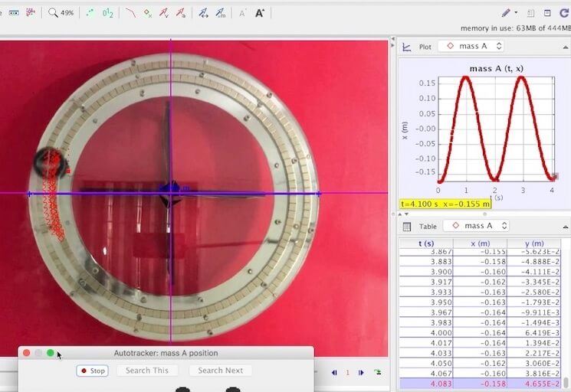Show point labels with 012 icon
This screenshot has width=571, height=392.
point(108,13)
